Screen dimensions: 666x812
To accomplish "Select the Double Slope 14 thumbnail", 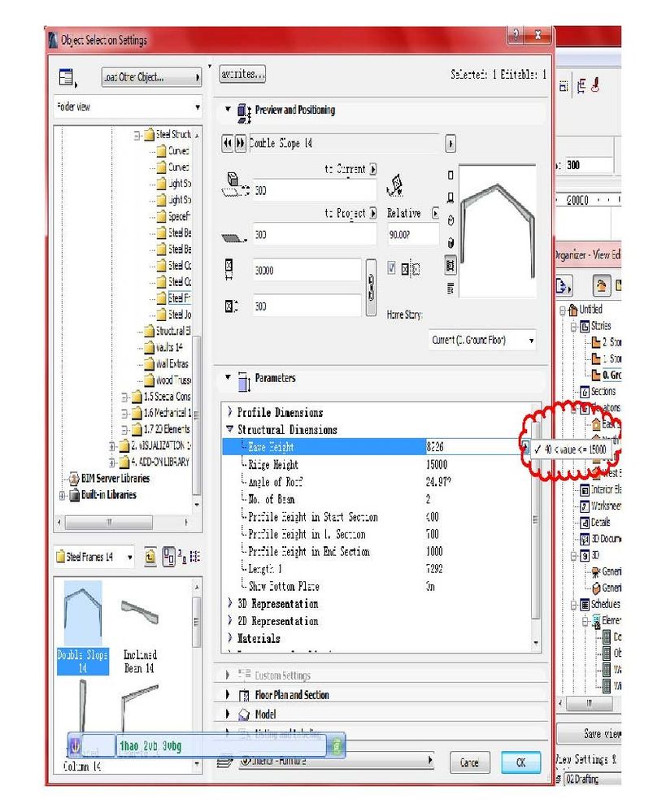I will [x=83, y=627].
